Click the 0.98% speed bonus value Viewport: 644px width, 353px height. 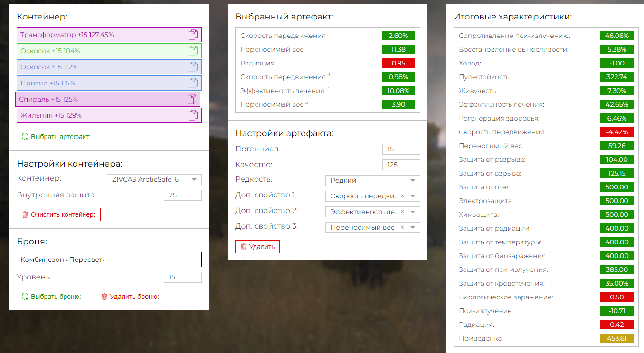(398, 77)
